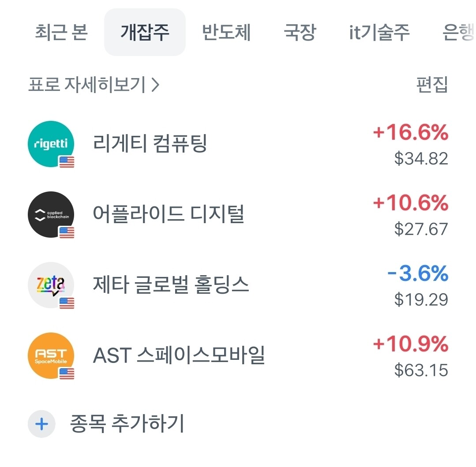Tap the Rigetti Computing logo icon
The height and width of the screenshot is (467, 476).
coord(50,144)
